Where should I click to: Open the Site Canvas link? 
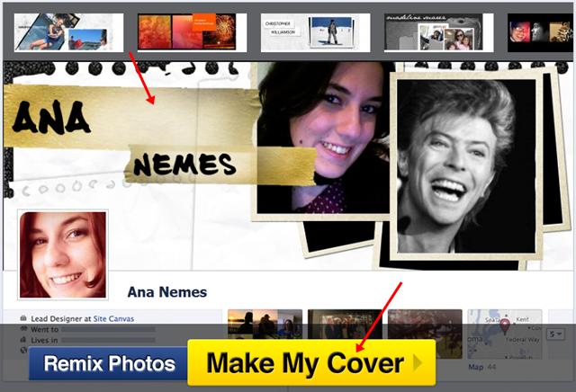[x=113, y=318]
